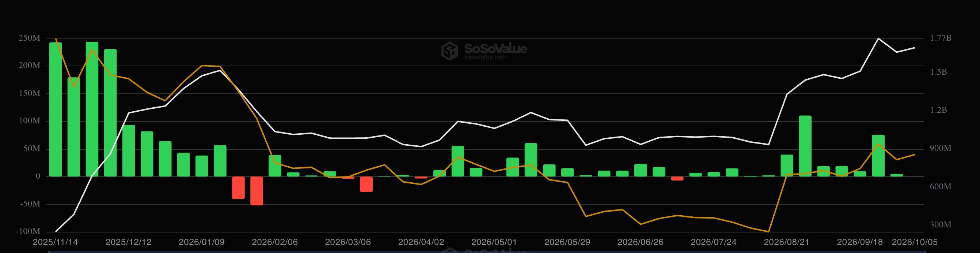Select the last small green bar at far right

896,175
